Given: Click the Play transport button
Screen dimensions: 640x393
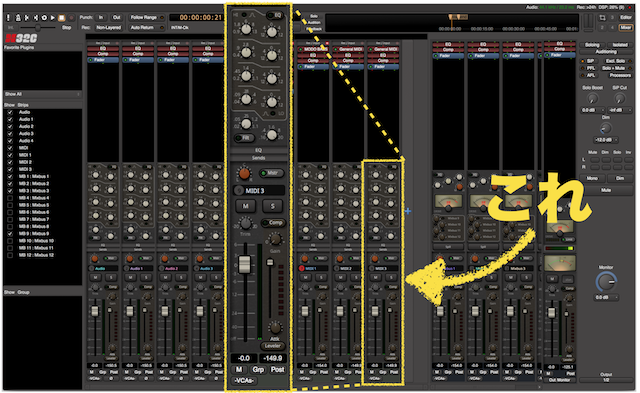Looking at the screenshot, I should pos(53,18).
